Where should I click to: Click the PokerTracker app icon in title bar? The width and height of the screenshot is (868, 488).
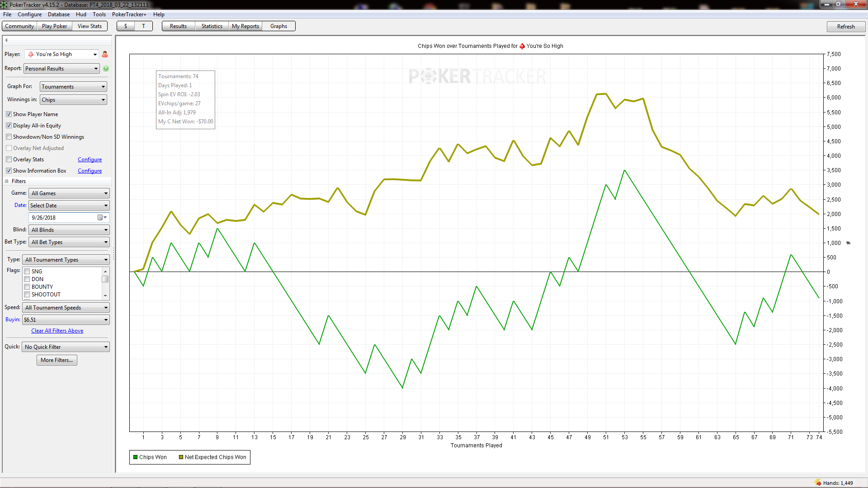click(4, 5)
